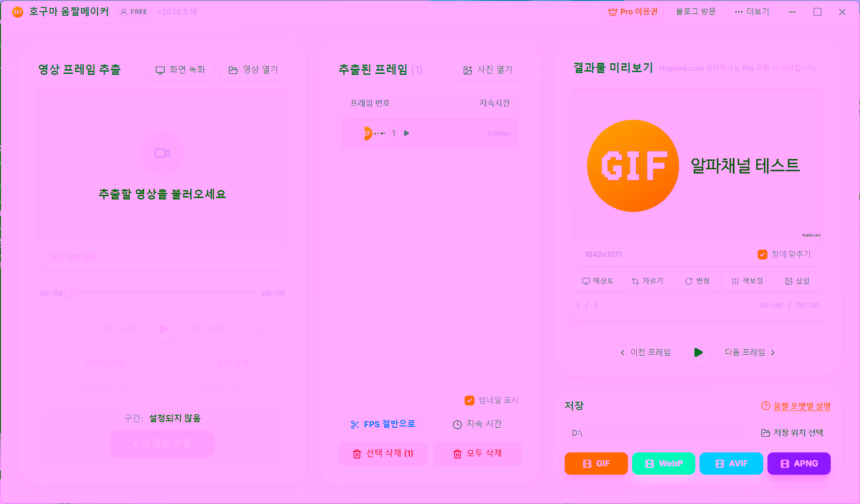Play the result preview
Image resolution: width=860 pixels, height=504 pixels.
tap(698, 352)
